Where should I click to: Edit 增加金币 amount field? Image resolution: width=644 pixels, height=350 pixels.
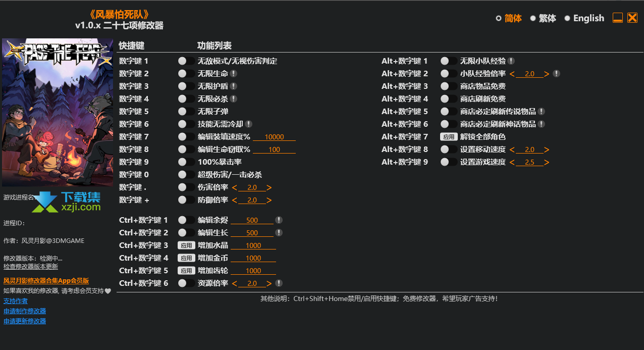(x=253, y=258)
